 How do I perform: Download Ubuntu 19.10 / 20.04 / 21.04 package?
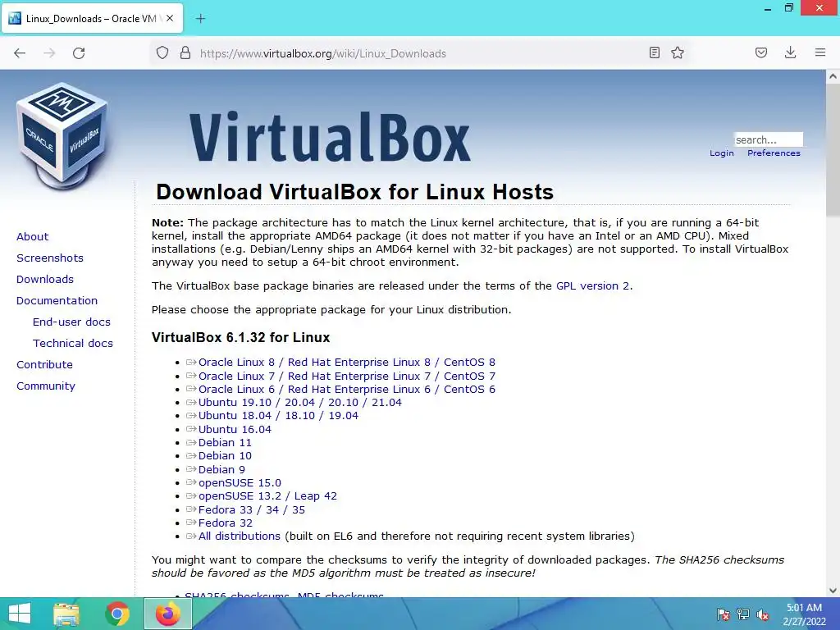coord(300,402)
